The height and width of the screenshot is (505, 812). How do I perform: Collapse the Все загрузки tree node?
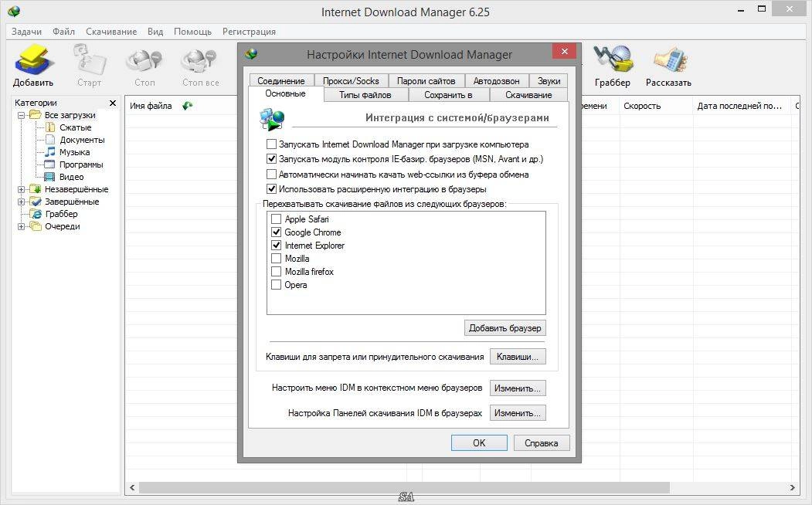click(x=21, y=115)
